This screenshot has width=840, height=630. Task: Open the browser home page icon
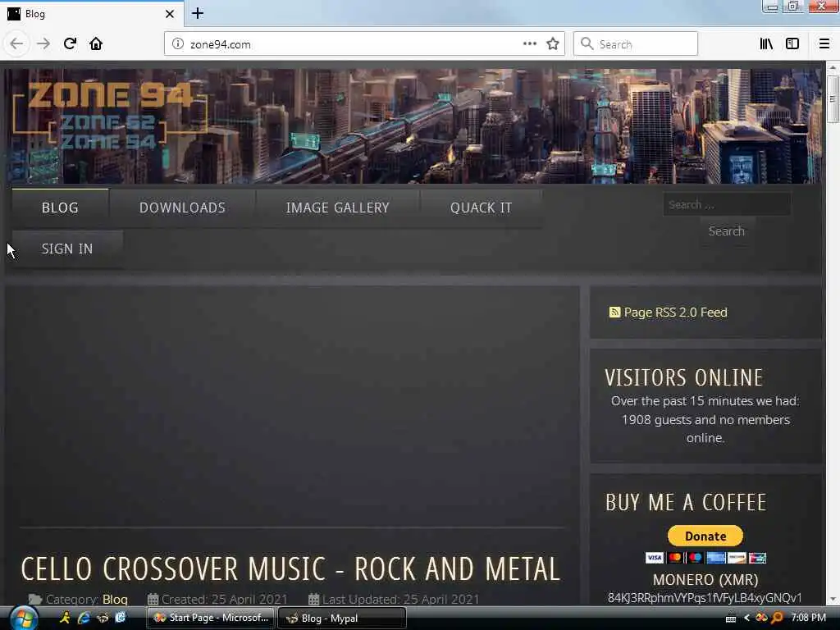(x=96, y=44)
